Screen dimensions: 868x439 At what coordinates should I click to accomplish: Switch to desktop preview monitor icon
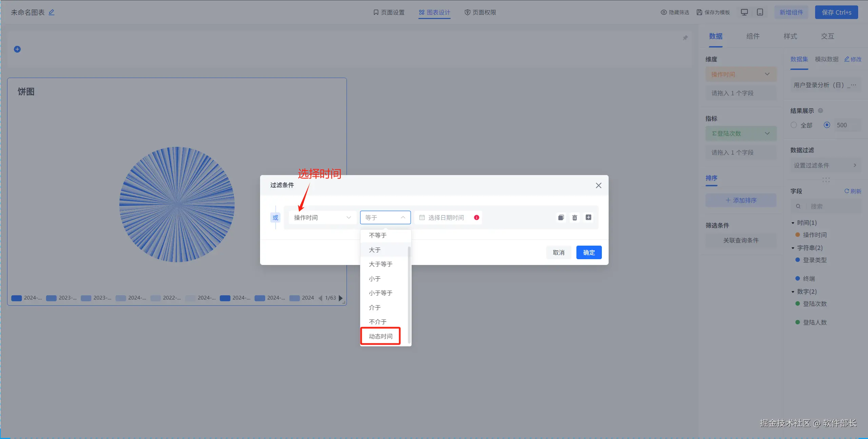[x=744, y=12]
